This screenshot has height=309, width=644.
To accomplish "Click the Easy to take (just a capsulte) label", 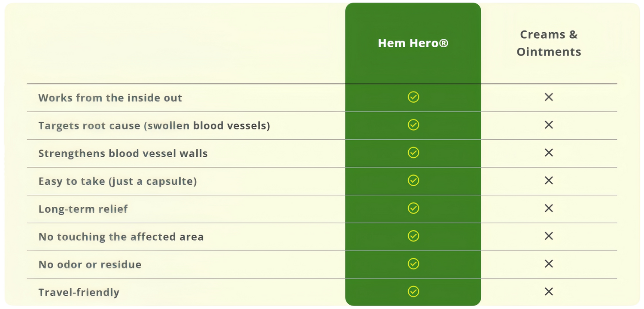I will (x=118, y=181).
